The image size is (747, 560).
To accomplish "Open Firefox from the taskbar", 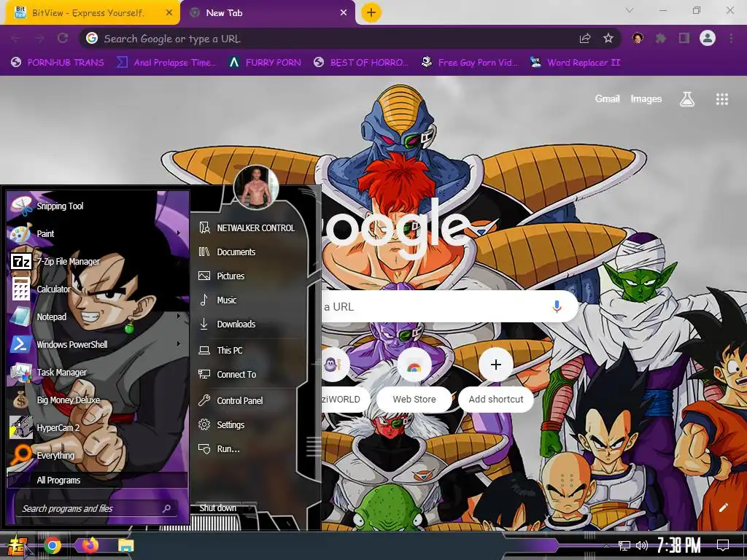I will point(89,545).
